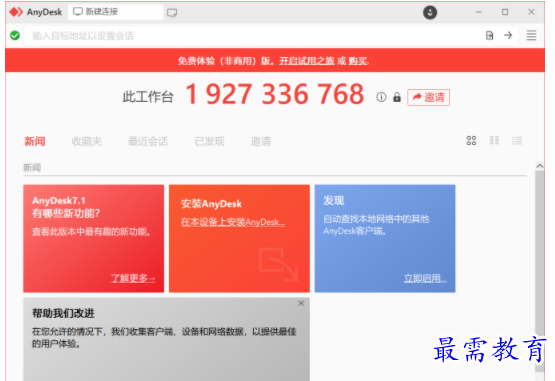The image size is (555, 381).
Task: Click the 了解更多 link
Action: click(133, 278)
